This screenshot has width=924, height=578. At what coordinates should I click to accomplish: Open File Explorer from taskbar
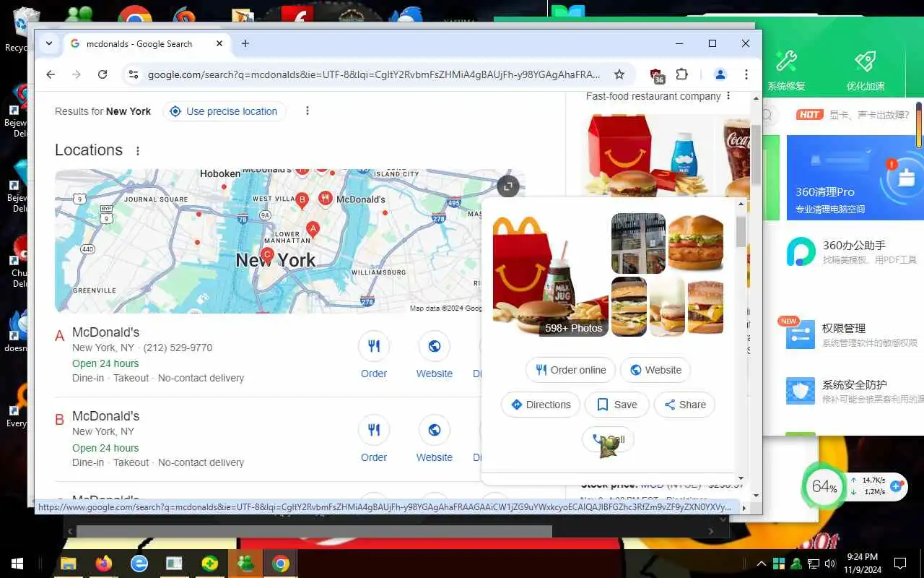click(x=69, y=564)
